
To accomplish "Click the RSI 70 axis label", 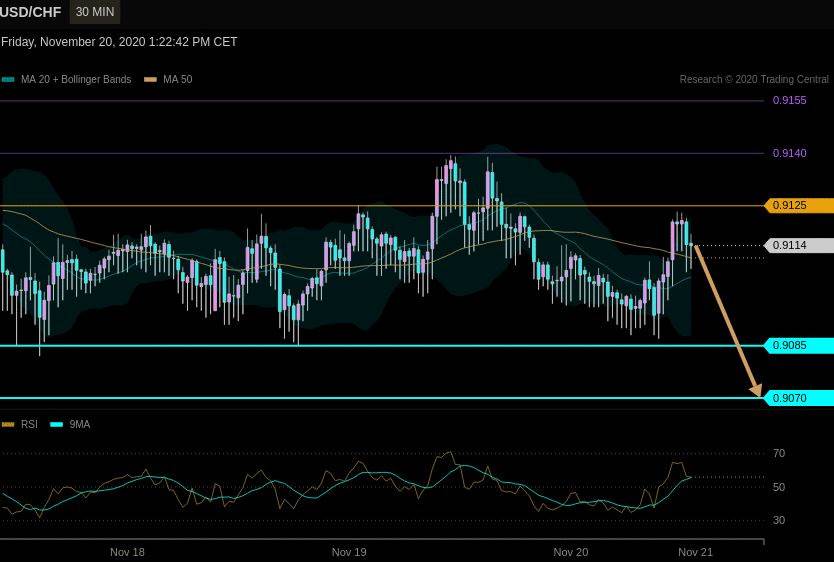I will [779, 453].
